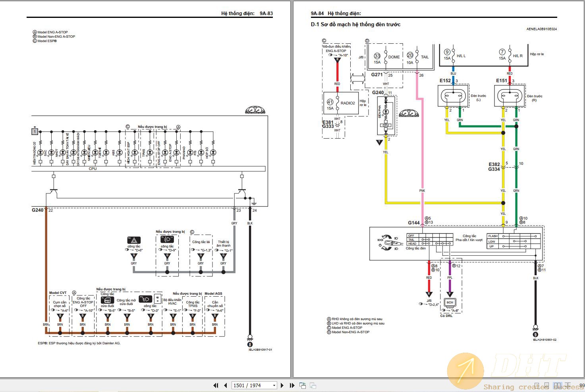Go to the previous page
Screen dimensions: 585x392
[x=226, y=385]
